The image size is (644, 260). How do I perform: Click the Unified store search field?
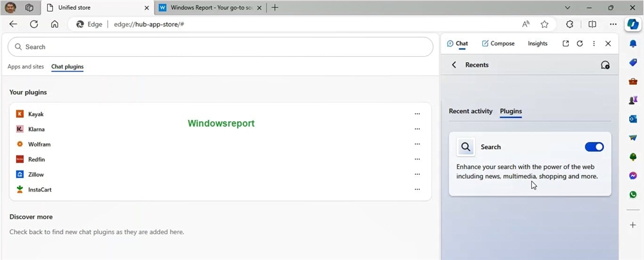(x=220, y=47)
